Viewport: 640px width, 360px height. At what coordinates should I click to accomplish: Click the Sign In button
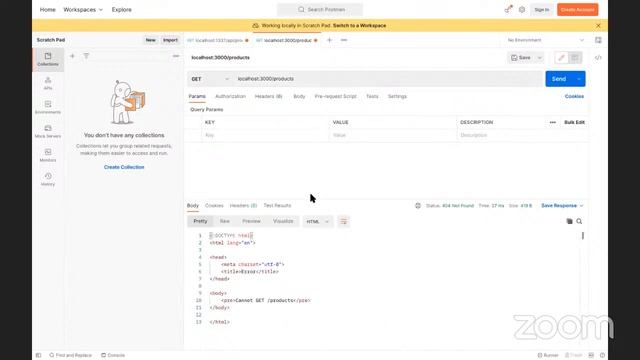coord(542,9)
